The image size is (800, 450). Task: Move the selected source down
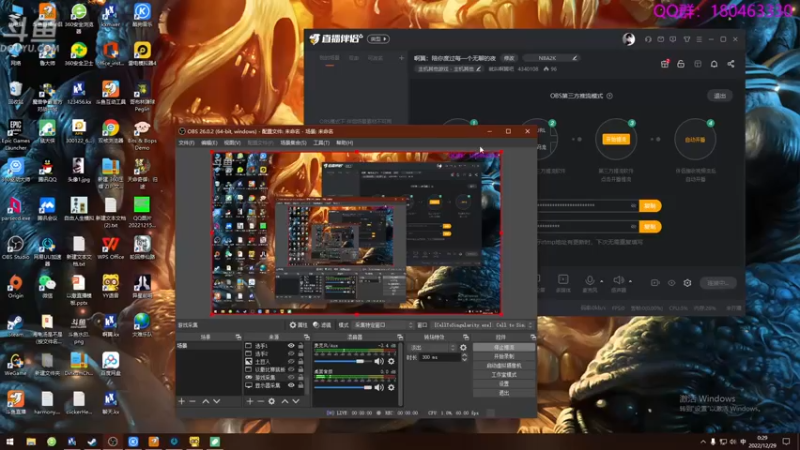click(295, 402)
